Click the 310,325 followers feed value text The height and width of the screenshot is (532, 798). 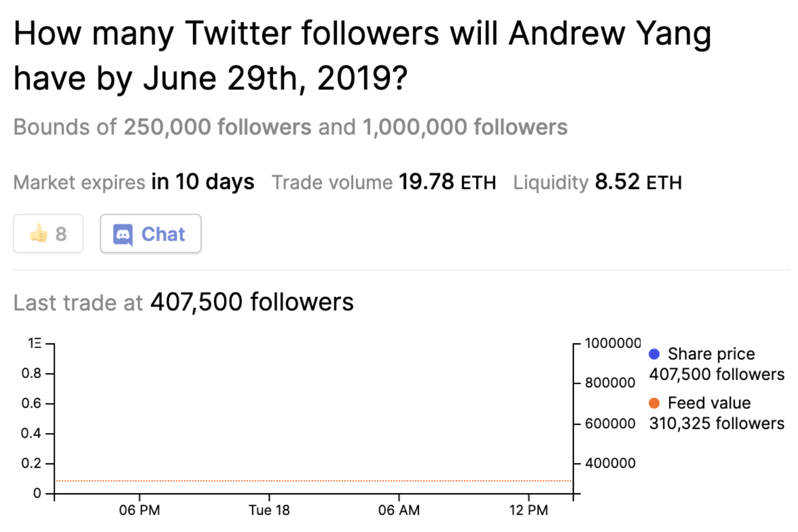716,423
